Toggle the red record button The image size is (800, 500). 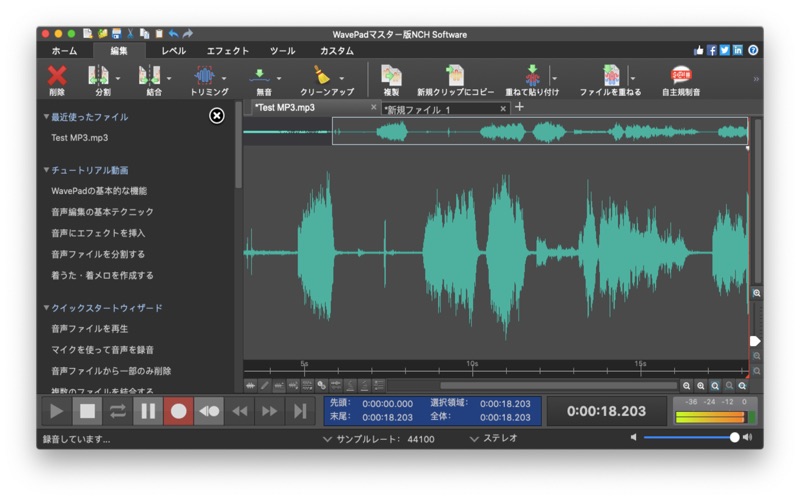click(x=179, y=411)
